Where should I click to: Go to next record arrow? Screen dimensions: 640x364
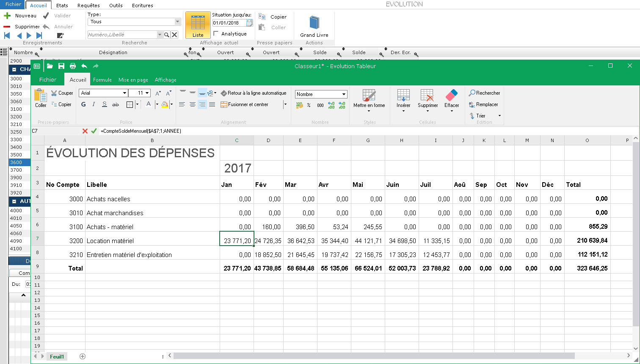click(29, 36)
